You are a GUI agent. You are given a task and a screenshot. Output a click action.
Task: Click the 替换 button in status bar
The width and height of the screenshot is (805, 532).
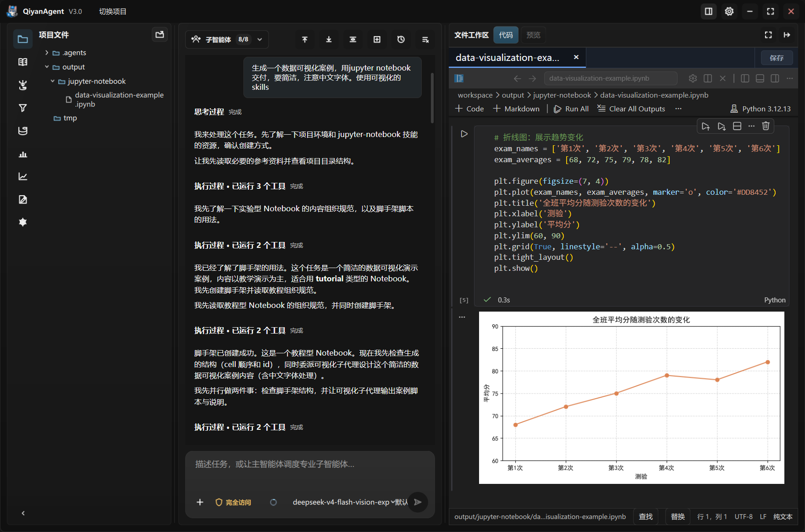pos(678,516)
